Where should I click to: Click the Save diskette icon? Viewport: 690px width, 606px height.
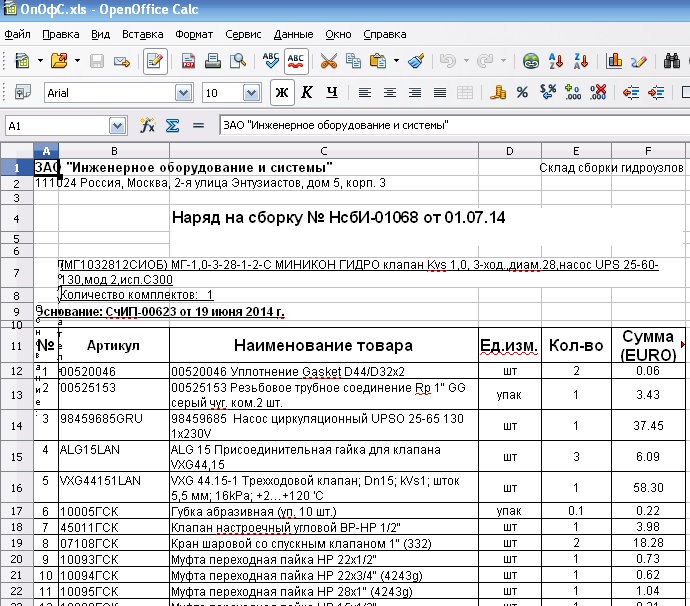click(x=97, y=61)
